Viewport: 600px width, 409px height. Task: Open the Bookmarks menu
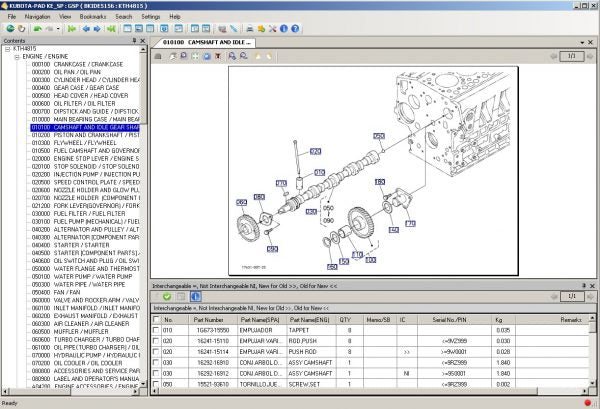click(x=92, y=17)
